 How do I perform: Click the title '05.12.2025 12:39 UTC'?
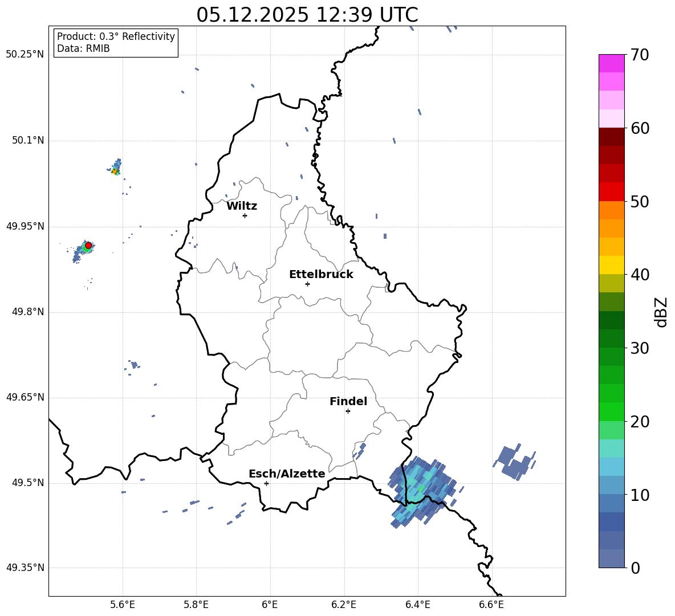[307, 15]
